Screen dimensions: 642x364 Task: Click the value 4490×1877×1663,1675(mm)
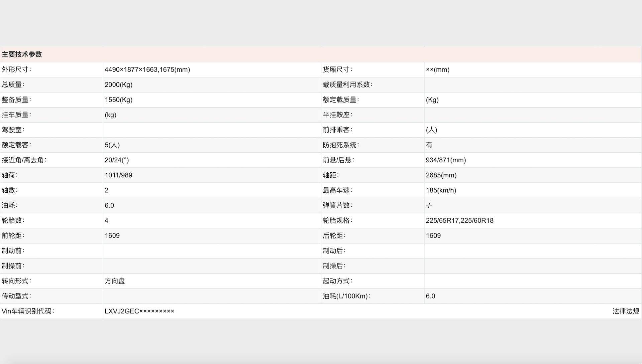147,69
